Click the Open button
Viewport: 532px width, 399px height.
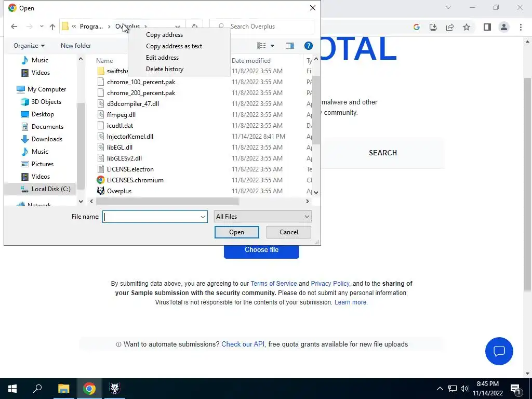point(236,232)
